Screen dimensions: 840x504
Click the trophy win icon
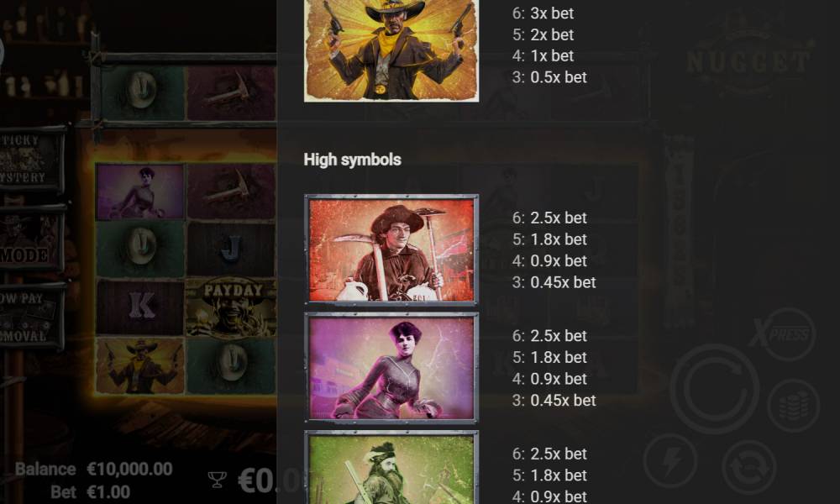[217, 479]
